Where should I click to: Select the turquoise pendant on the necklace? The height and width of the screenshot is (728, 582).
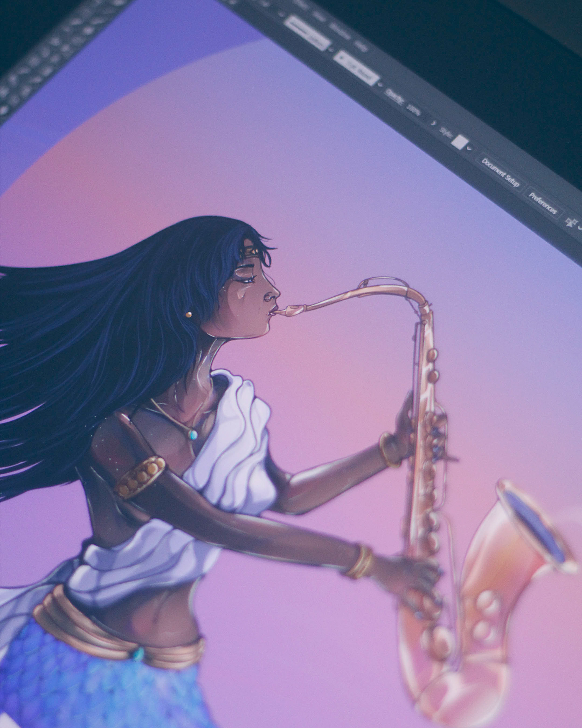click(x=193, y=435)
